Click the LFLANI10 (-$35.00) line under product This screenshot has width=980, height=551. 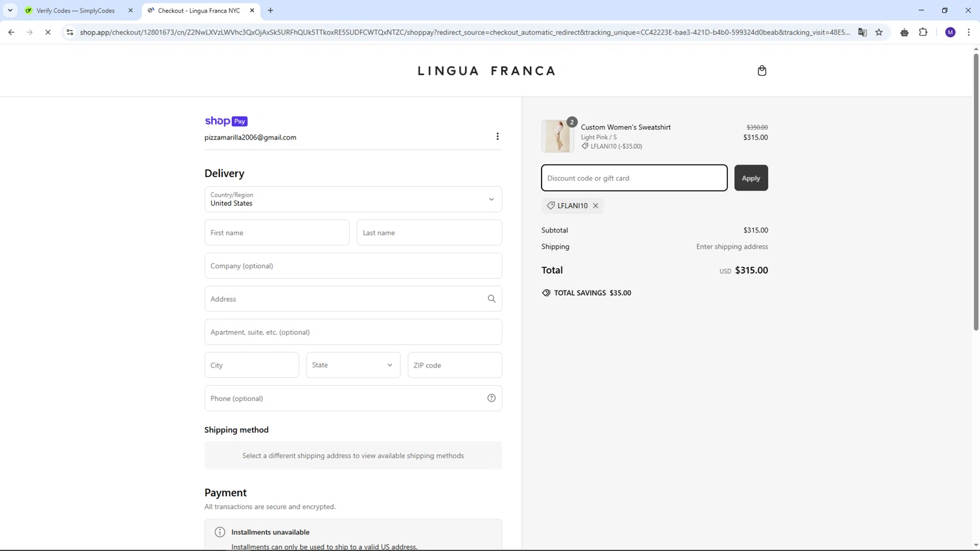[612, 146]
